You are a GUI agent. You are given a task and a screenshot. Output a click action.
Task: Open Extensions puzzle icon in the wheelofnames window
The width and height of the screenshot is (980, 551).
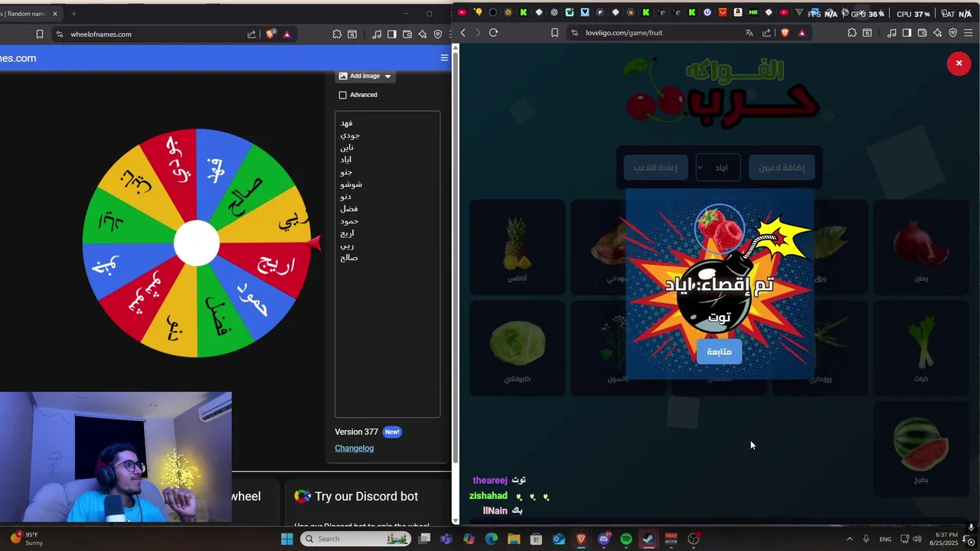337,34
